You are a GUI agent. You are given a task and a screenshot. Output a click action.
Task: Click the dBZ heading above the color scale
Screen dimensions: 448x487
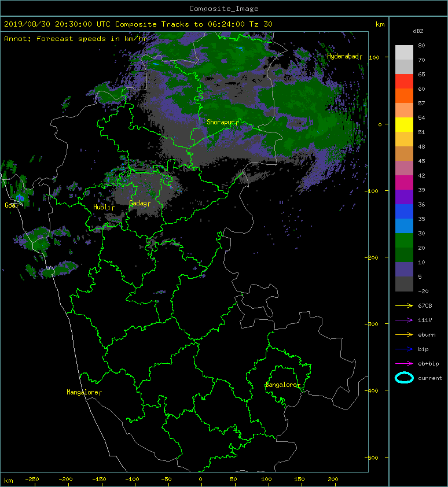tap(418, 31)
